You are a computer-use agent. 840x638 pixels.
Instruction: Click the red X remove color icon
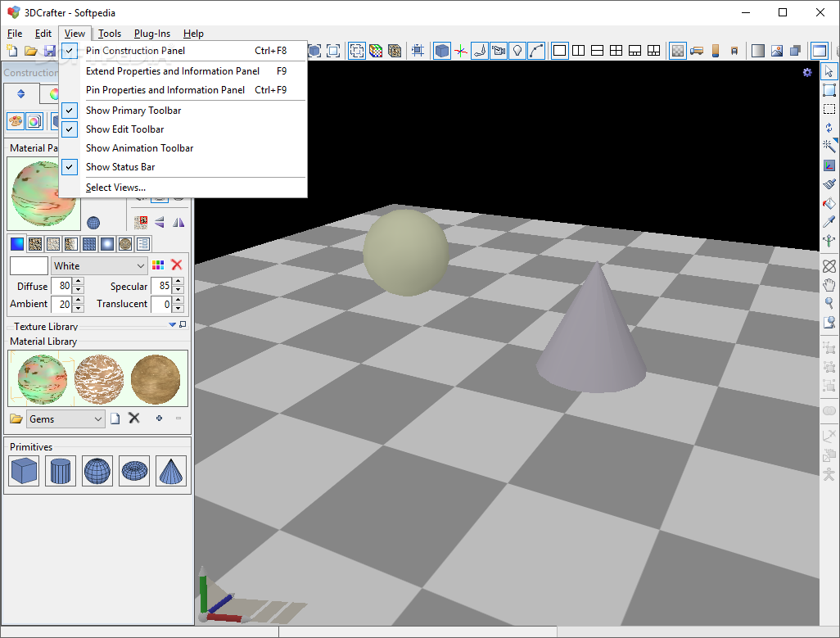coord(177,265)
